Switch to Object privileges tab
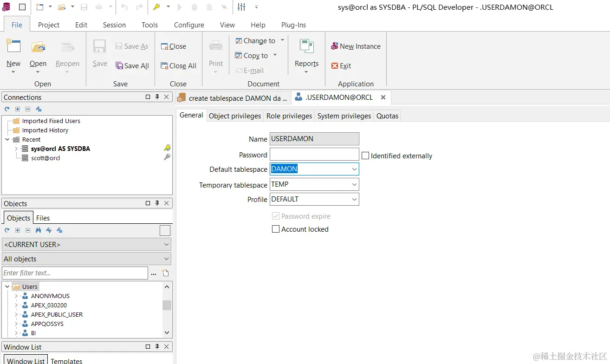Viewport: 610px width, 364px height. coord(235,116)
